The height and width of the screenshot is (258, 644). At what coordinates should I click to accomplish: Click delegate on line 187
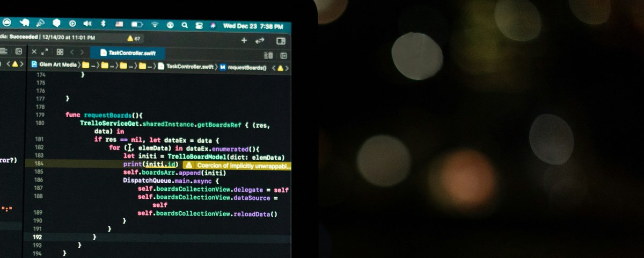pos(248,190)
